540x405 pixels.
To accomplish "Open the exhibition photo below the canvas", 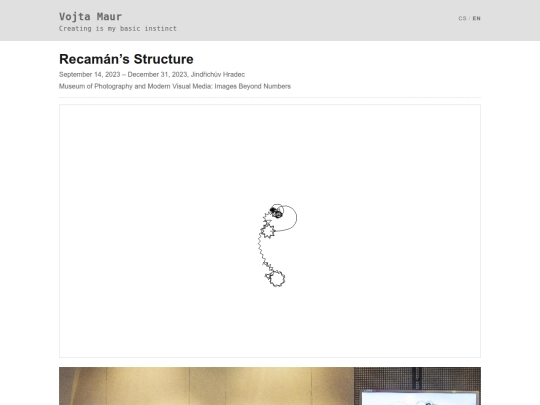I will pyautogui.click(x=270, y=386).
